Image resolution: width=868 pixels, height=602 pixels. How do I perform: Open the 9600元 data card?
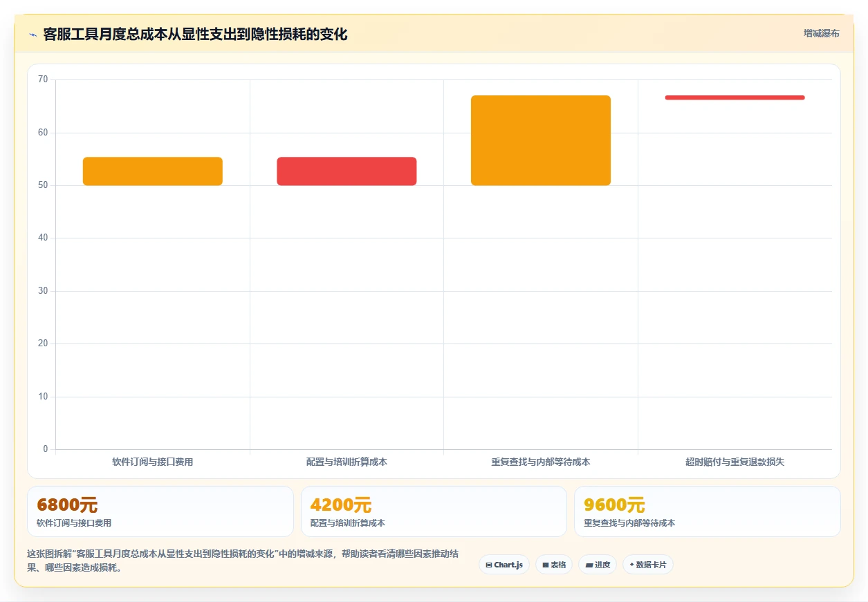(x=708, y=511)
